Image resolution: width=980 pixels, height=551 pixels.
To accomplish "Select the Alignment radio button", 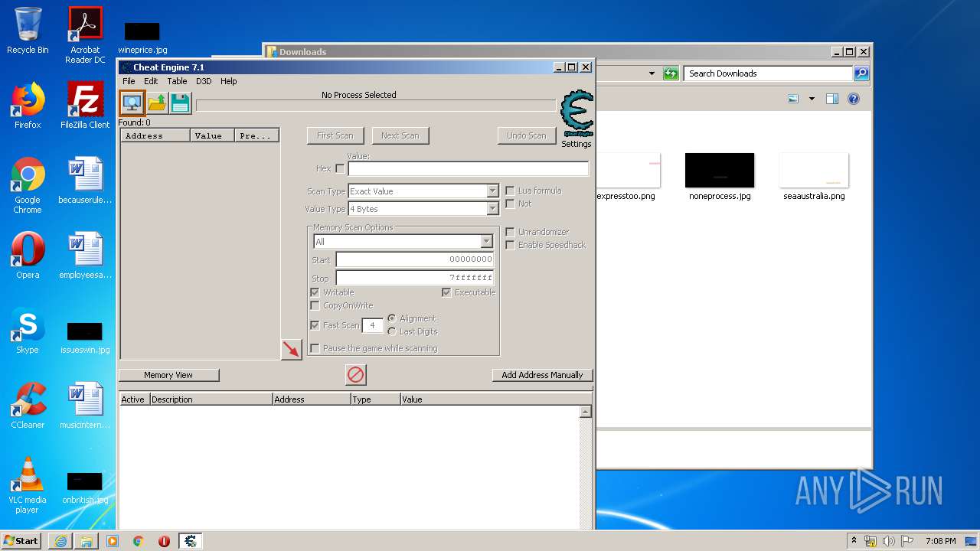I will 392,318.
